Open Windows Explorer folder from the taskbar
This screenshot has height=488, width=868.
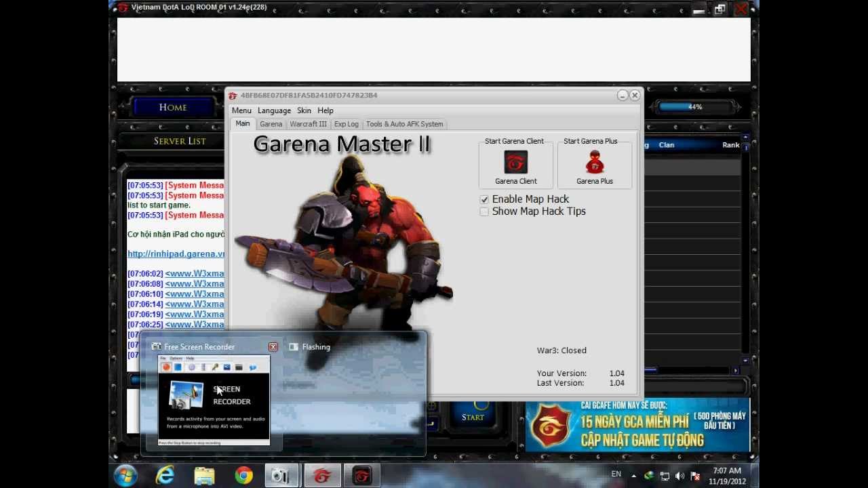[x=204, y=475]
